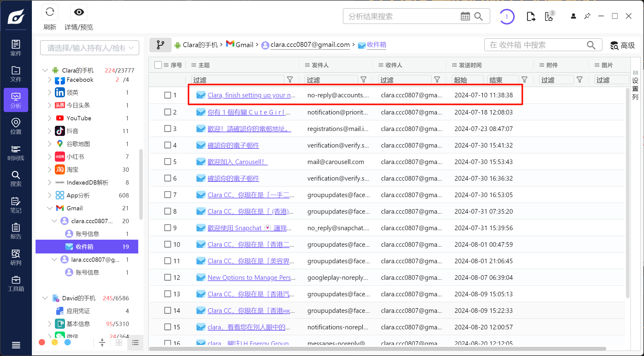Open the Details/Preview (详情/预览) eye icon
644x356 pixels.
point(79,12)
